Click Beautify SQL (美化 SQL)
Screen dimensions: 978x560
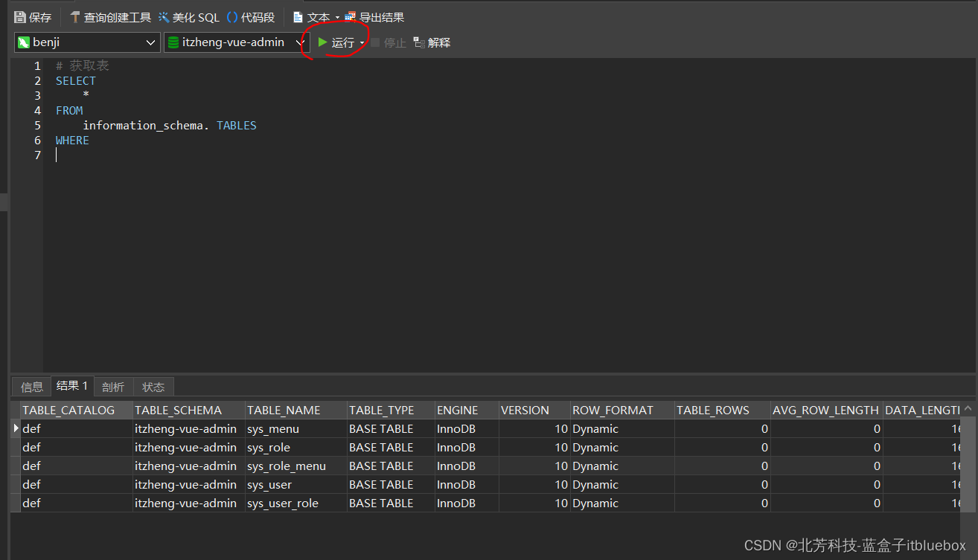click(188, 17)
